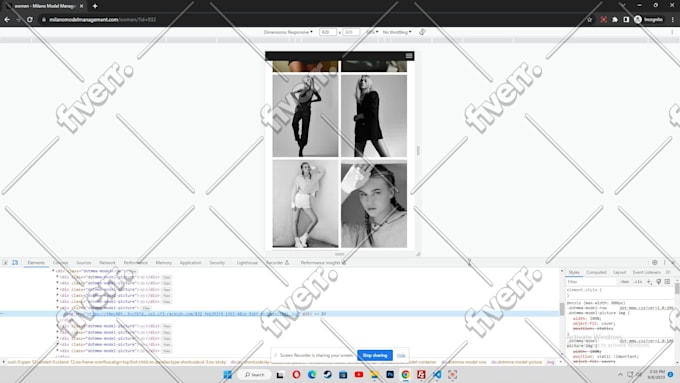Switch to the Recorder tab
Viewport: 680px width, 383px height.
click(x=278, y=262)
